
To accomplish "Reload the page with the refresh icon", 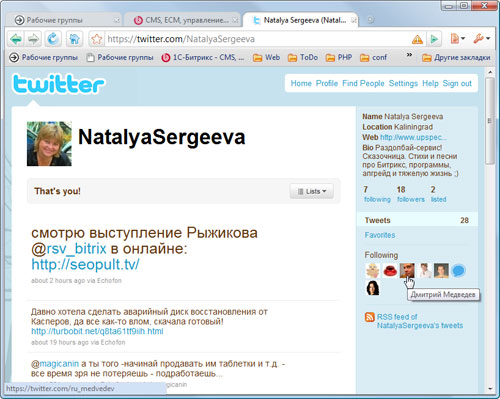I will pyautogui.click(x=53, y=39).
